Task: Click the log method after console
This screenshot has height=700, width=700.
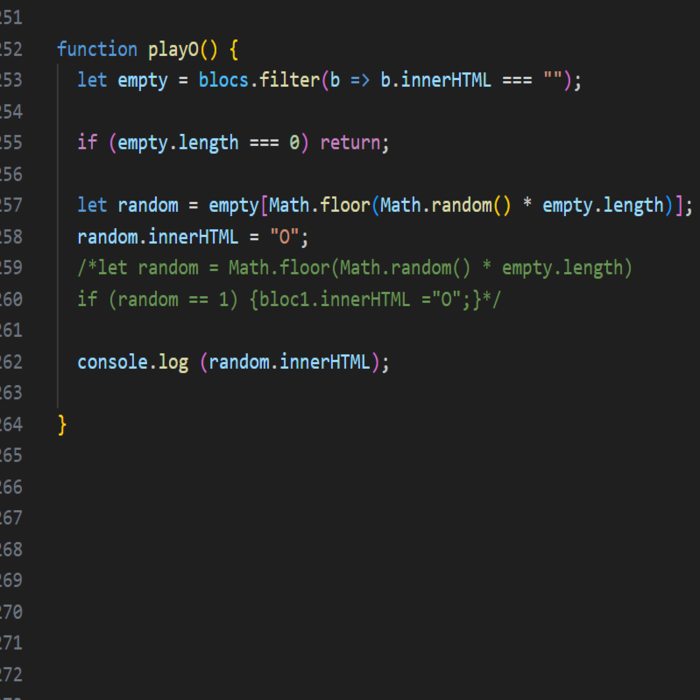Action: (x=173, y=362)
